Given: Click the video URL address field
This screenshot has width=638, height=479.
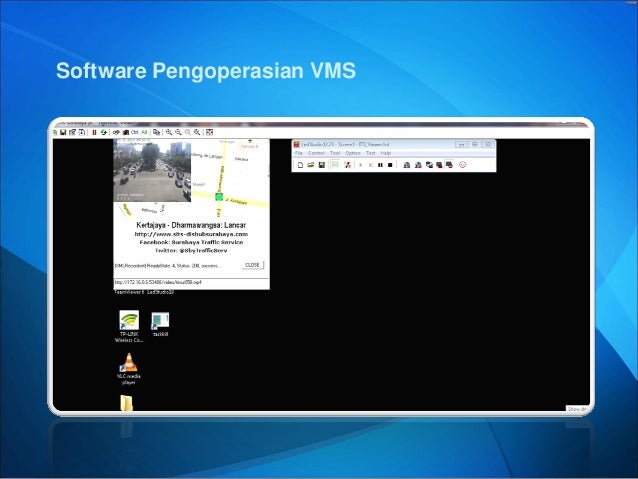Looking at the screenshot, I should point(191,282).
